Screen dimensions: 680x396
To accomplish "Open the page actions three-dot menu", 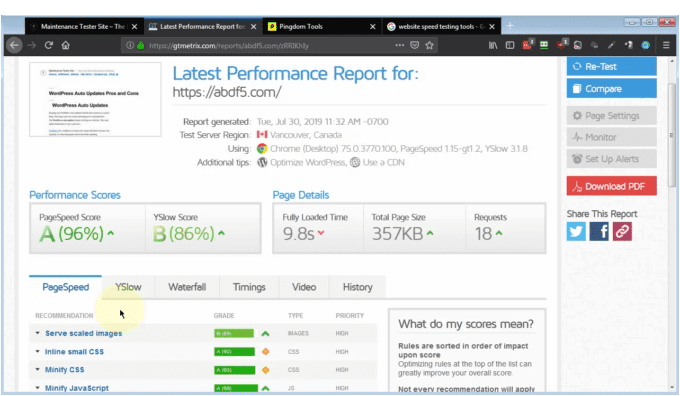I will coord(399,45).
